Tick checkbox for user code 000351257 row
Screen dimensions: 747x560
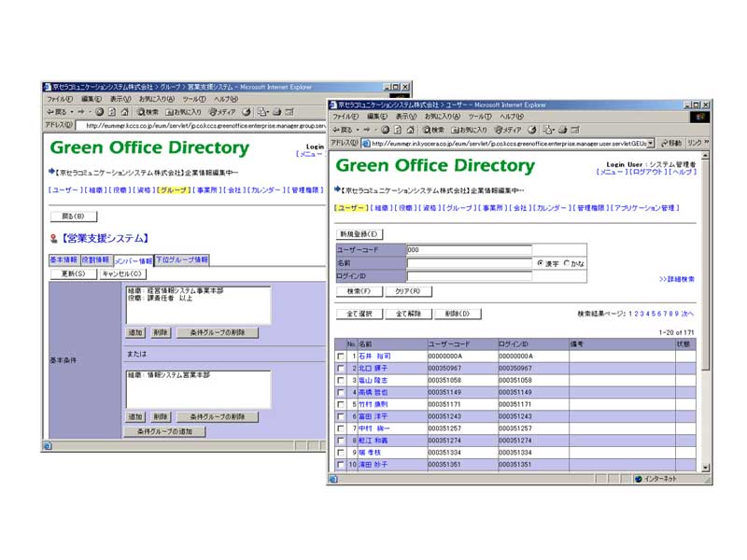pos(341,428)
